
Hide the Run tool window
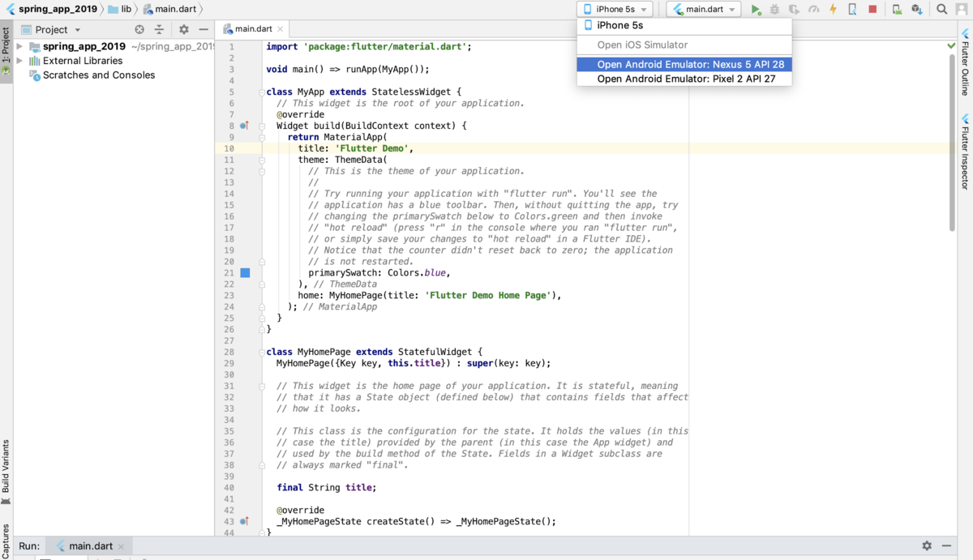[x=949, y=546]
